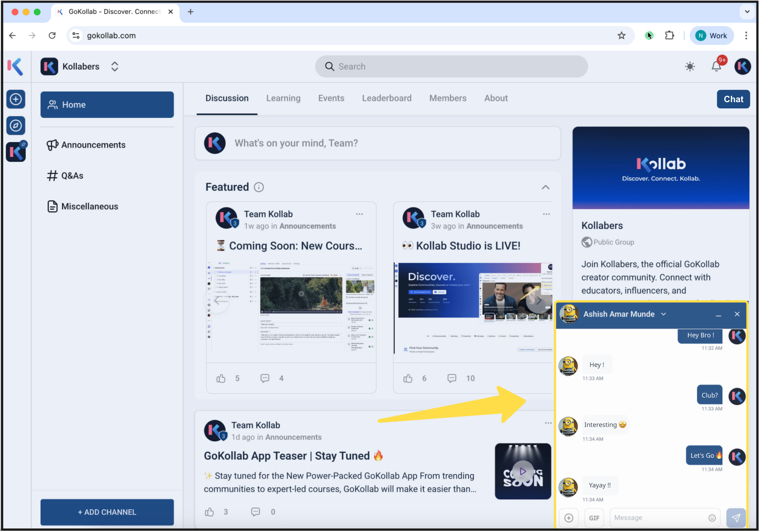
Task: Like the Kollab Studio is LIVE post
Action: pyautogui.click(x=408, y=378)
